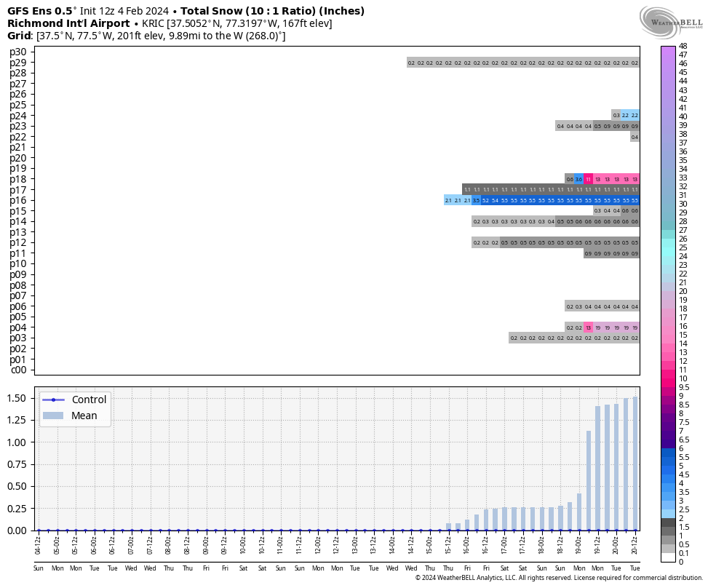The height and width of the screenshot is (588, 716).
Task: Click y-axis value 1.50
Action: 16,399
